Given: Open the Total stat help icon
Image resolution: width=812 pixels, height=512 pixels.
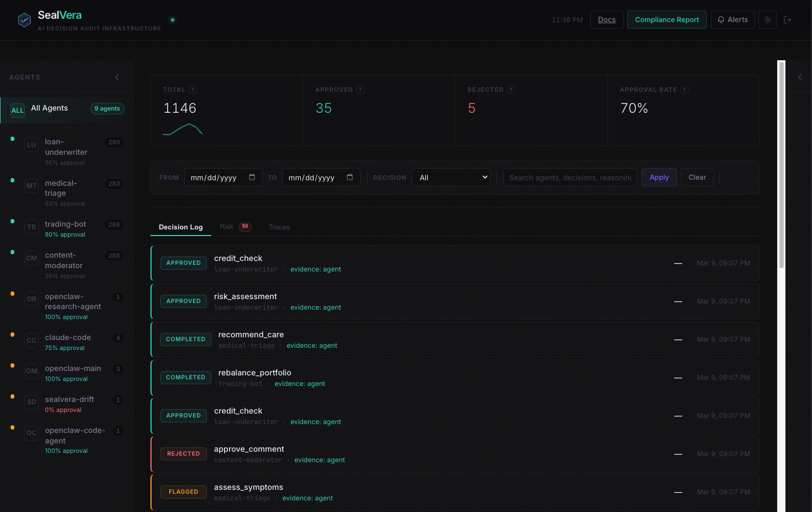Looking at the screenshot, I should 194,89.
